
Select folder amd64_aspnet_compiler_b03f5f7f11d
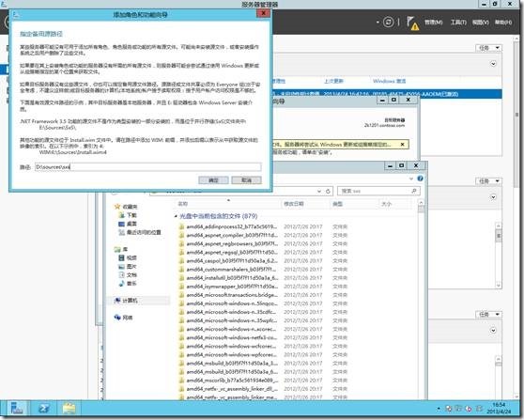coord(228,235)
